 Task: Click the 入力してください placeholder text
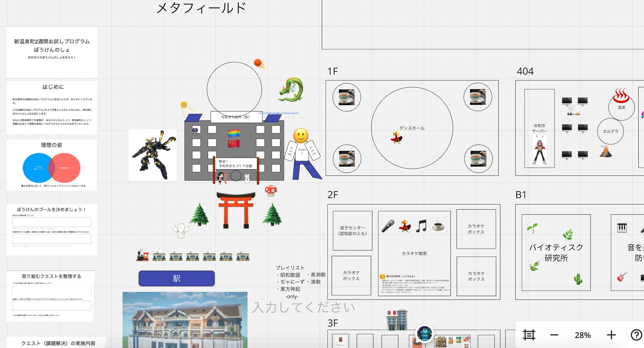303,307
